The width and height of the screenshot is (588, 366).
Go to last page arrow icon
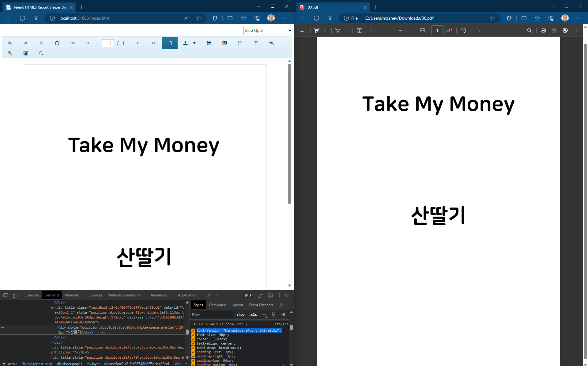point(154,43)
